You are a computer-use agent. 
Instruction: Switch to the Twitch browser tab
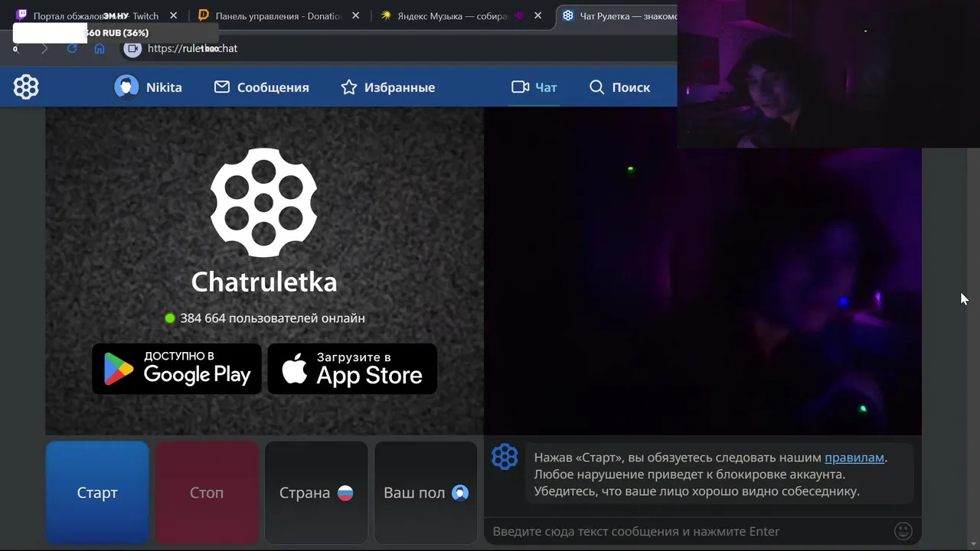(96, 15)
